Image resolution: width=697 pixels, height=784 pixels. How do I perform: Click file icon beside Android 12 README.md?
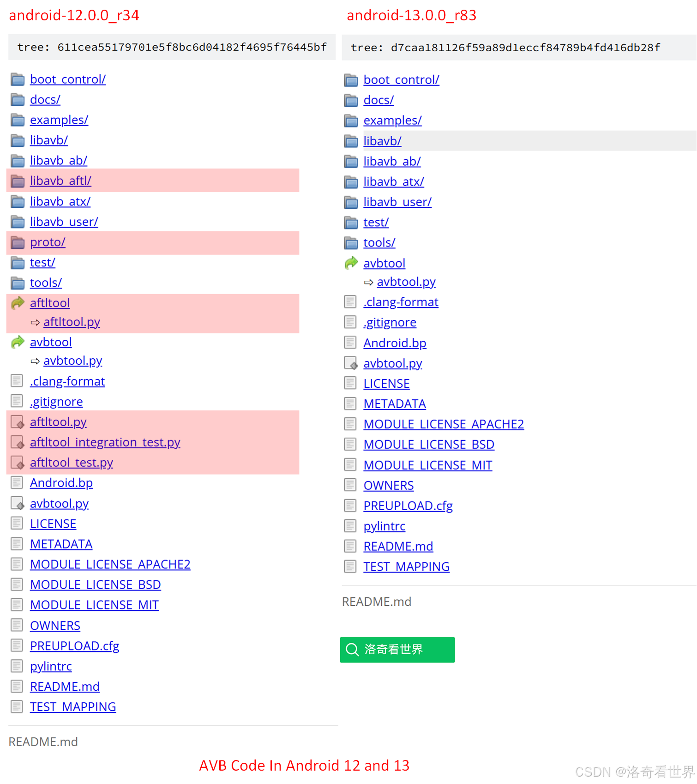coord(17,686)
